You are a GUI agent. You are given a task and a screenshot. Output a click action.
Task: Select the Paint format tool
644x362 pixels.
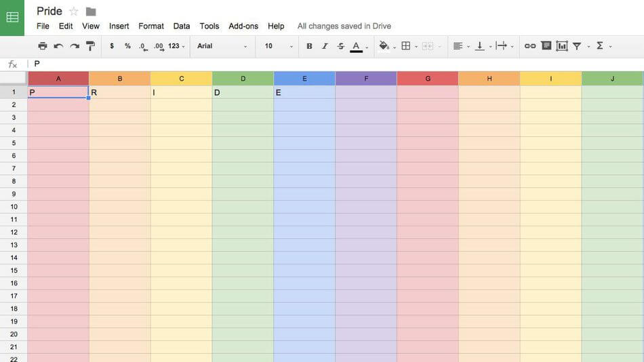click(x=90, y=46)
